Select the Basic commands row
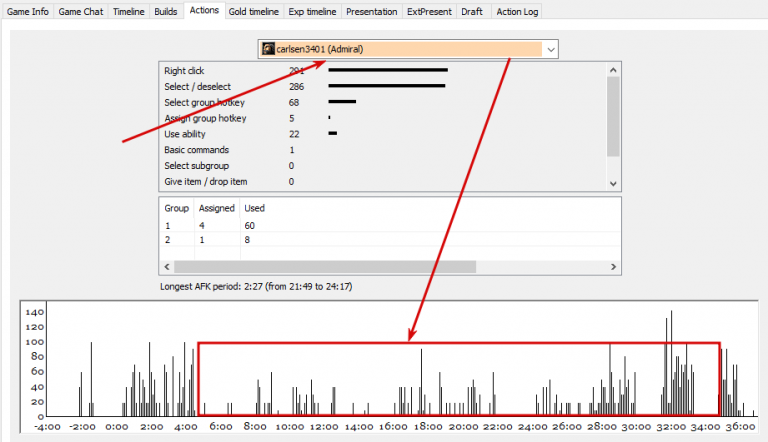This screenshot has width=768, height=442. (x=383, y=150)
